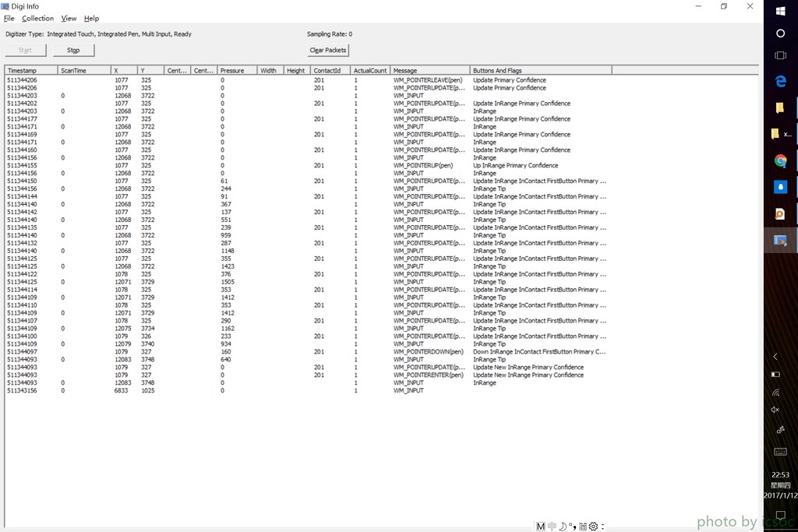
Task: Click the Pressure column header
Action: [237, 70]
